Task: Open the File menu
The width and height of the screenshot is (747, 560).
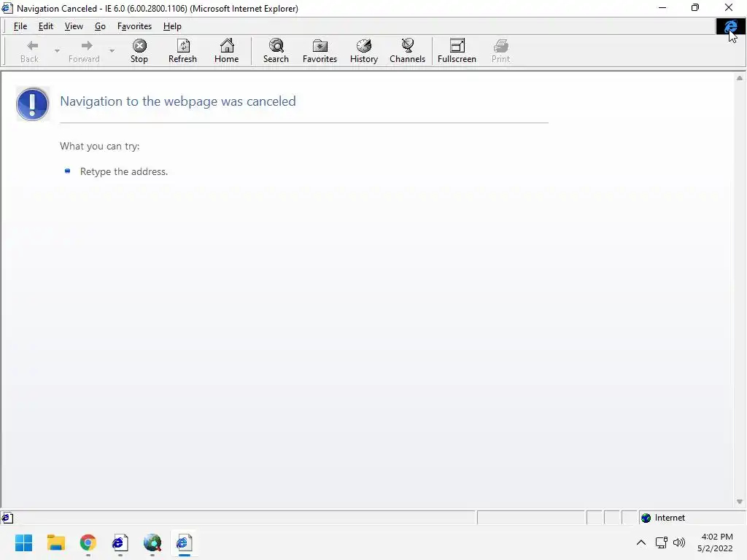Action: click(x=20, y=26)
